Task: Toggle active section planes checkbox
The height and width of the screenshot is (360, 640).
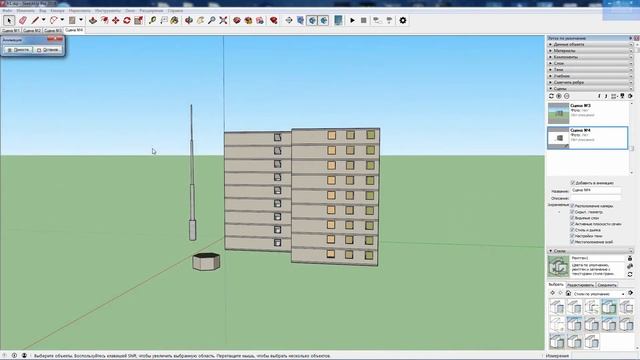Action: point(572,224)
